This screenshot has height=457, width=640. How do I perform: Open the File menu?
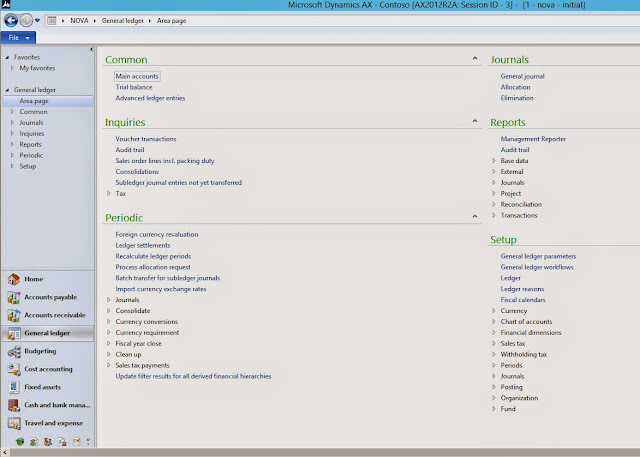(x=18, y=38)
